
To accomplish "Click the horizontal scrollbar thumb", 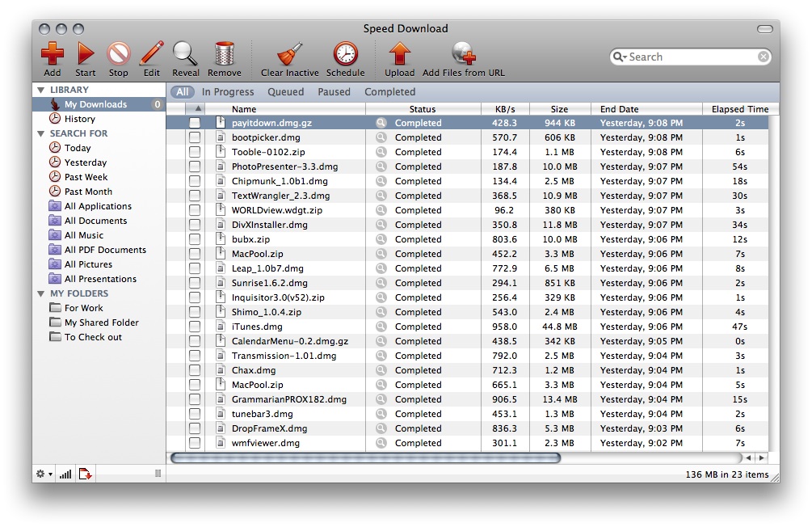I will tap(366, 458).
